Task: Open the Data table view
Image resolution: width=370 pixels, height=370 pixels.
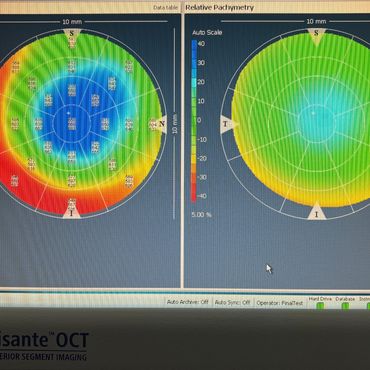Action: [x=165, y=7]
